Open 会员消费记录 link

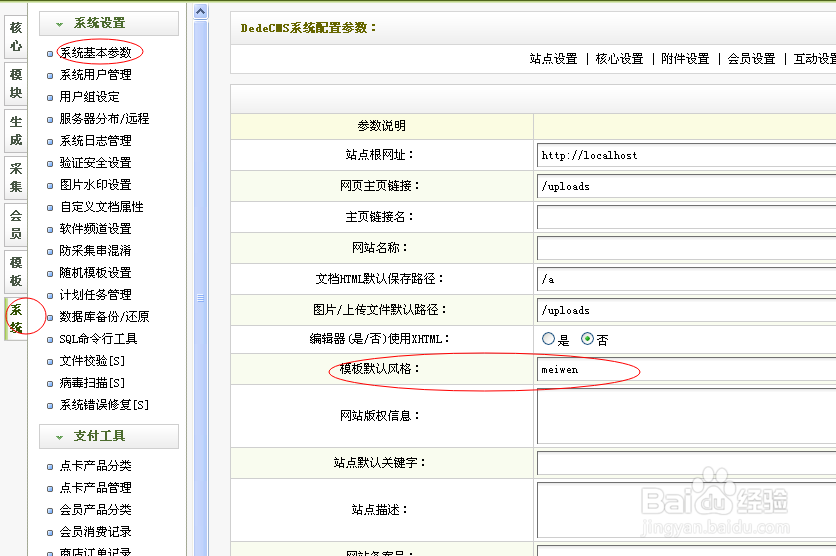(95, 531)
